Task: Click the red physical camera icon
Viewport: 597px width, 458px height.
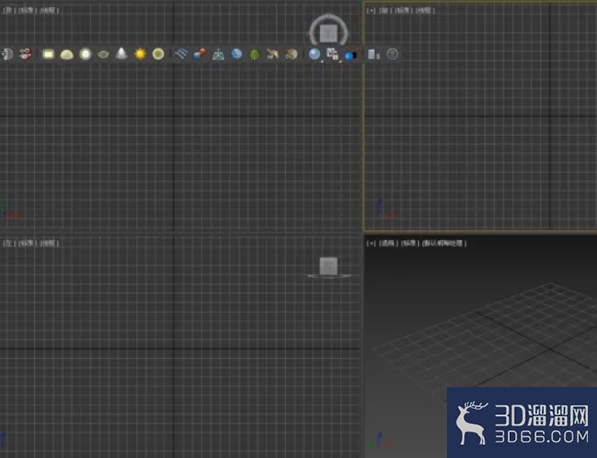Action: pyautogui.click(x=26, y=54)
